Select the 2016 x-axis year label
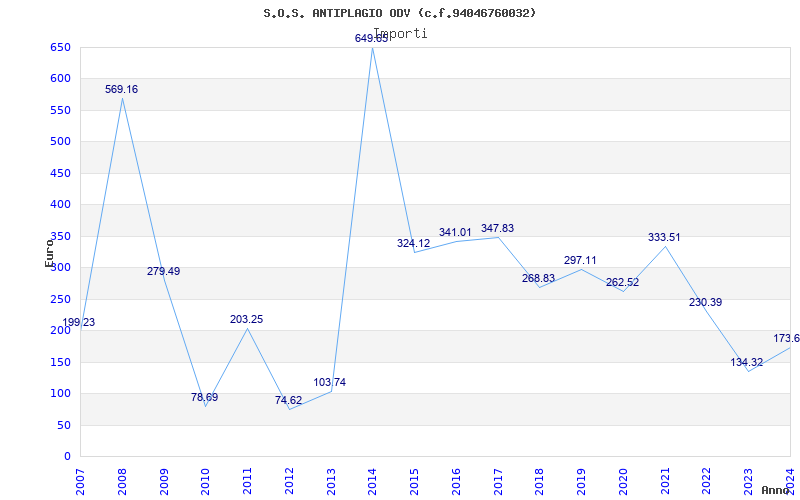The height and width of the screenshot is (500, 800). [456, 482]
